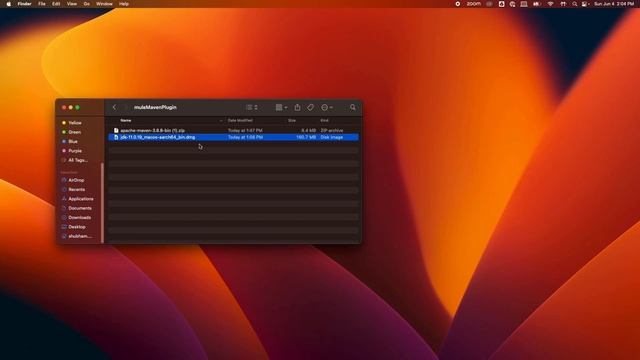Viewport: 640px width, 360px height.
Task: Click 'ZIP archive' kind cell of apache-maven row
Action: tap(332, 130)
